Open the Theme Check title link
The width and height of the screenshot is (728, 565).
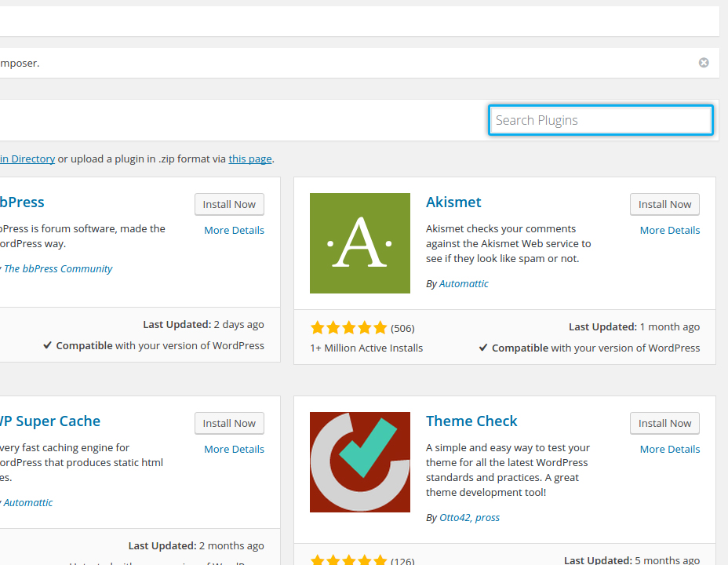[x=471, y=421]
